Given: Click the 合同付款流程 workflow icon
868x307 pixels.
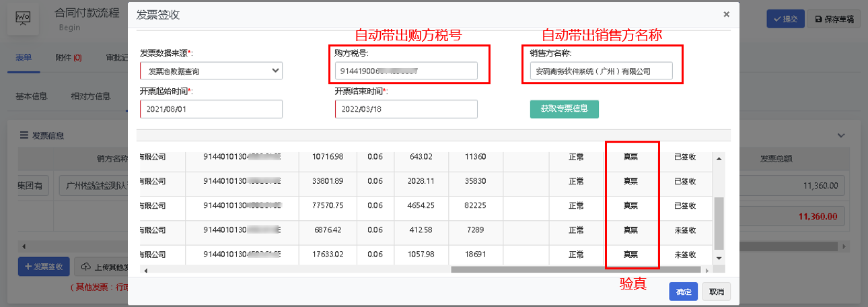Looking at the screenshot, I should [23, 19].
